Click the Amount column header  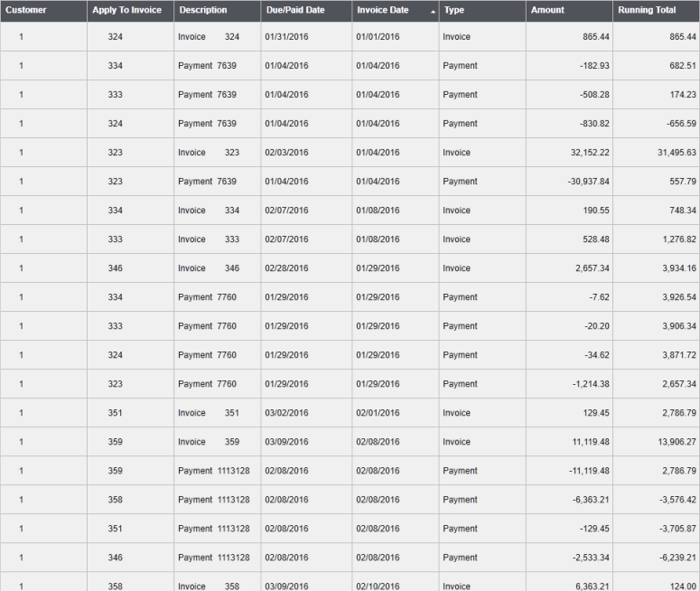coord(547,10)
